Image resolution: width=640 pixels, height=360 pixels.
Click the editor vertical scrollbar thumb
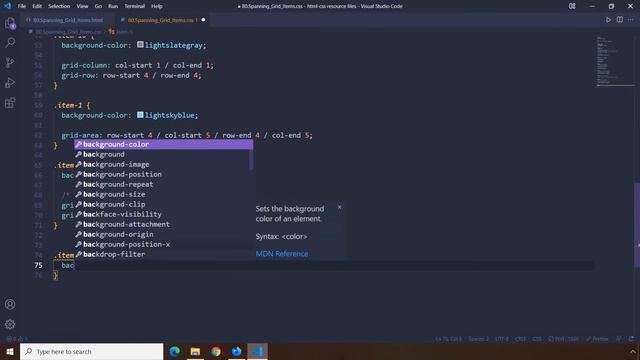[637, 224]
